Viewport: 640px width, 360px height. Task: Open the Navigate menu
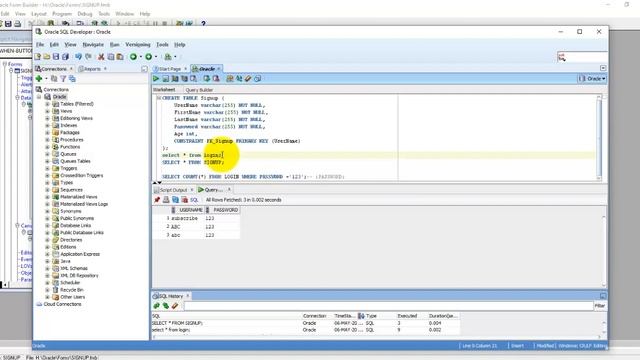pos(93,44)
